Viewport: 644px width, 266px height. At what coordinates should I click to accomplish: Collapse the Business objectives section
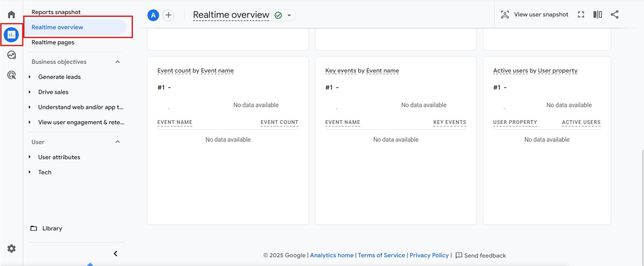[118, 62]
